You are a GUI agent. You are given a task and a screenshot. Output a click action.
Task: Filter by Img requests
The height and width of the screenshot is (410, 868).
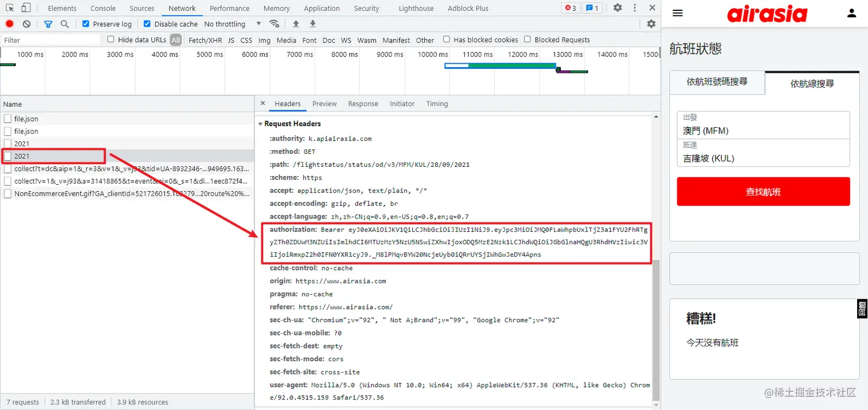(264, 40)
